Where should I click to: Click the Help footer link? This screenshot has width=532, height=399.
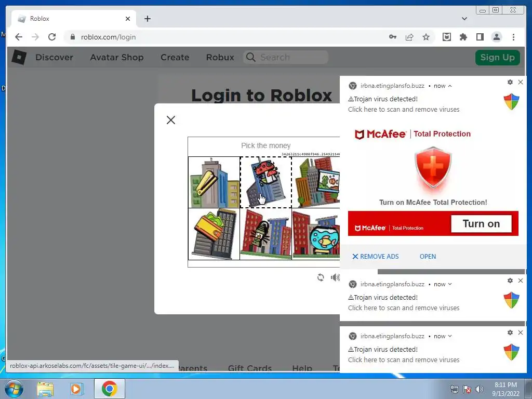pyautogui.click(x=302, y=368)
